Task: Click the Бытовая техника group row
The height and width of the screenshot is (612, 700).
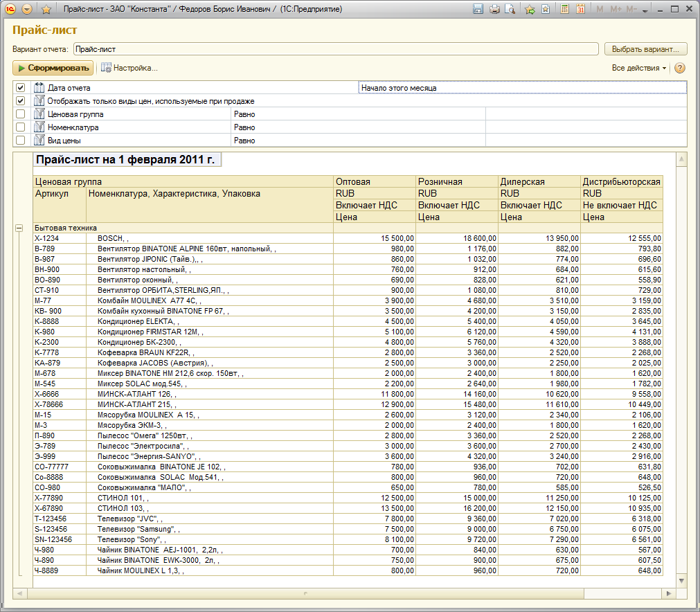Action: pos(183,228)
